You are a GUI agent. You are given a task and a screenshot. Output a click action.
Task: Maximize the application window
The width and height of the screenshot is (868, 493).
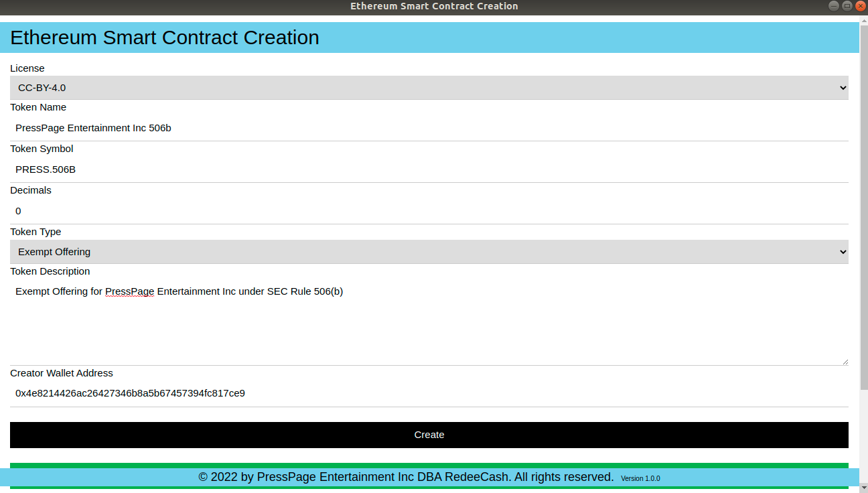click(x=846, y=6)
